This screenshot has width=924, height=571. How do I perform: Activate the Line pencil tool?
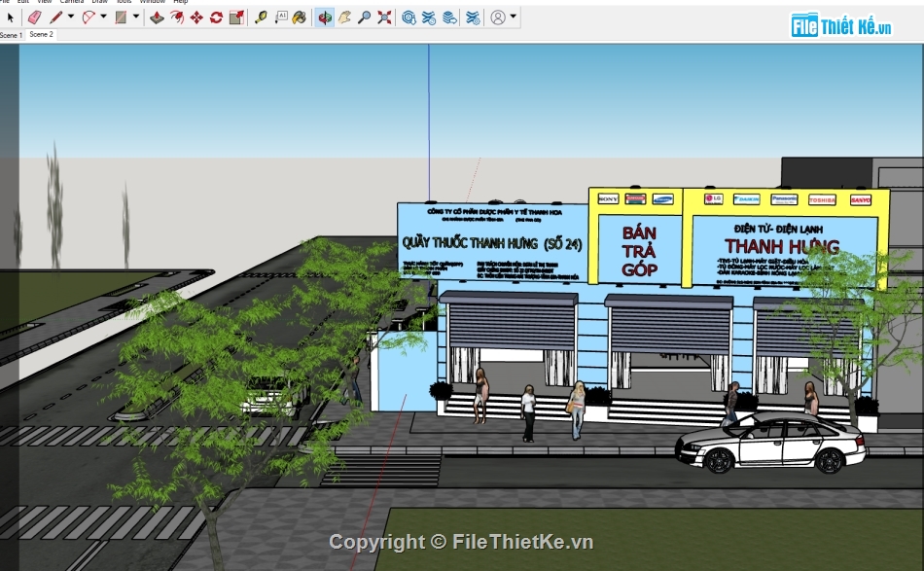(x=56, y=18)
